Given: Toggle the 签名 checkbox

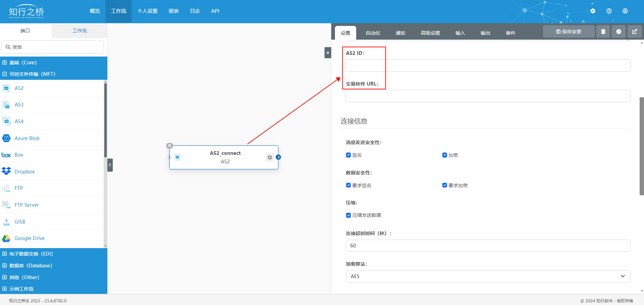Looking at the screenshot, I should point(348,155).
